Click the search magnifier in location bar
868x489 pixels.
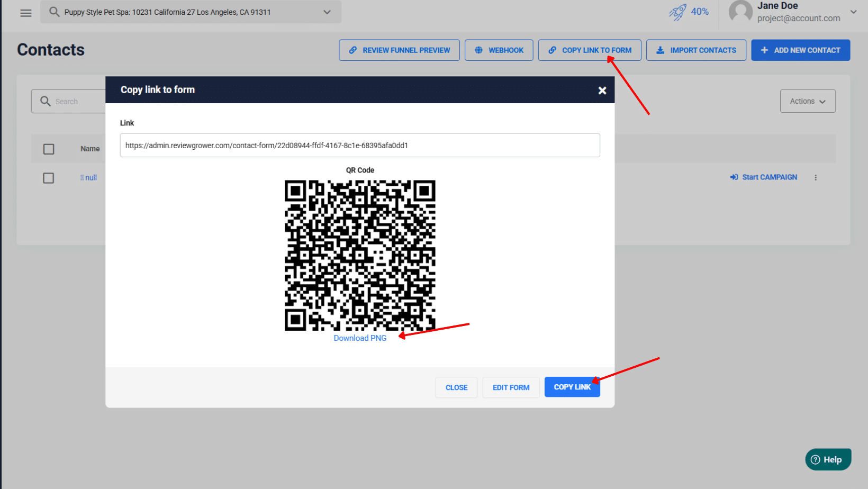(54, 12)
